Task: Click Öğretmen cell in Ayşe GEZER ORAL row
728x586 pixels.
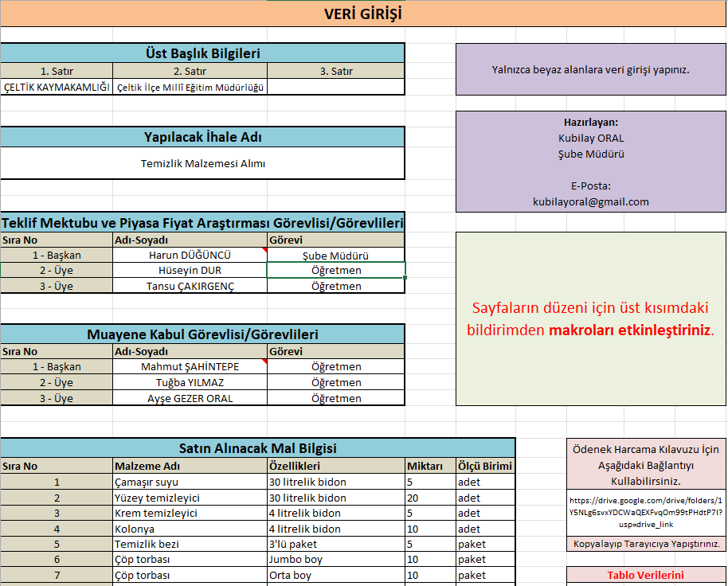Action: 335,398
